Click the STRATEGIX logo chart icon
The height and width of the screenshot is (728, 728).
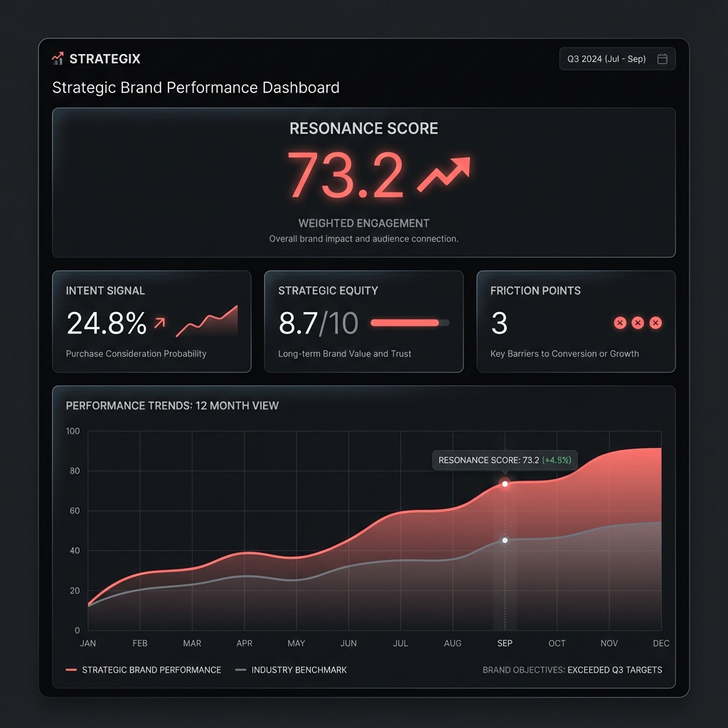[x=56, y=58]
